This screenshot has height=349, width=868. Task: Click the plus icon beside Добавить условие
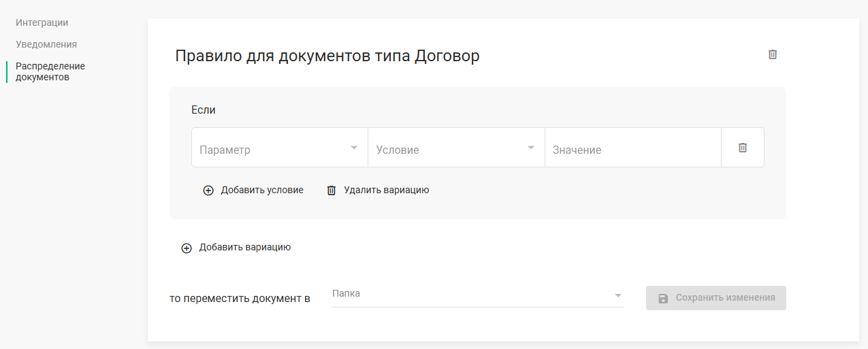208,190
